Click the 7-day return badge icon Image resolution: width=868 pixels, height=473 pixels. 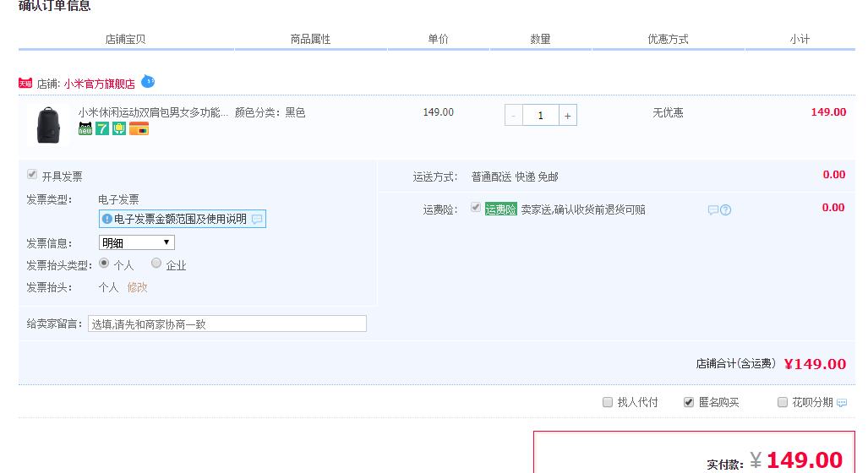pos(102,129)
